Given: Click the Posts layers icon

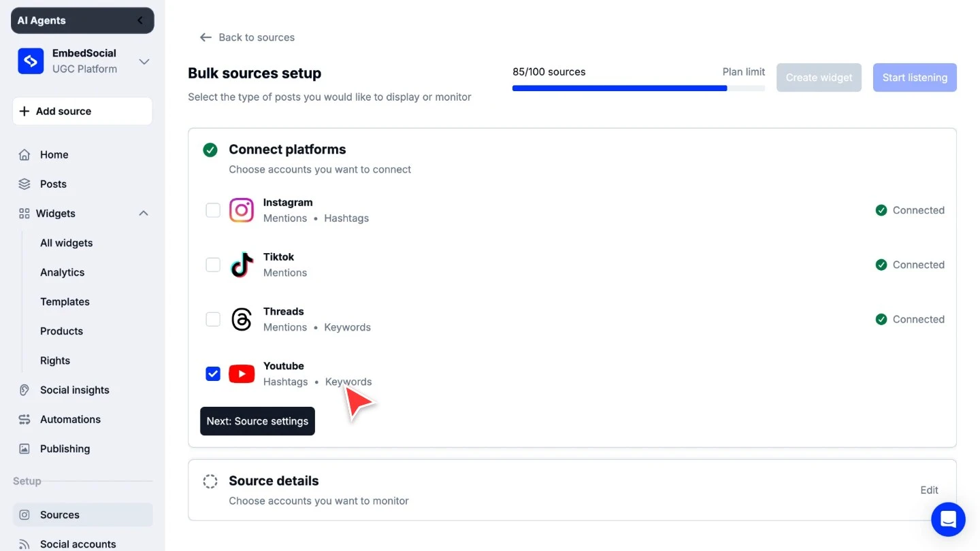Looking at the screenshot, I should (24, 184).
